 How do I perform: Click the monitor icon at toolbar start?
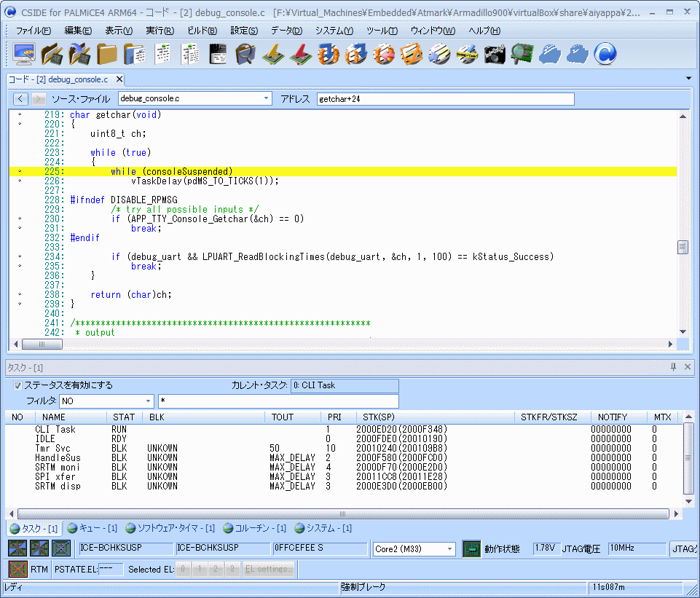[x=25, y=54]
